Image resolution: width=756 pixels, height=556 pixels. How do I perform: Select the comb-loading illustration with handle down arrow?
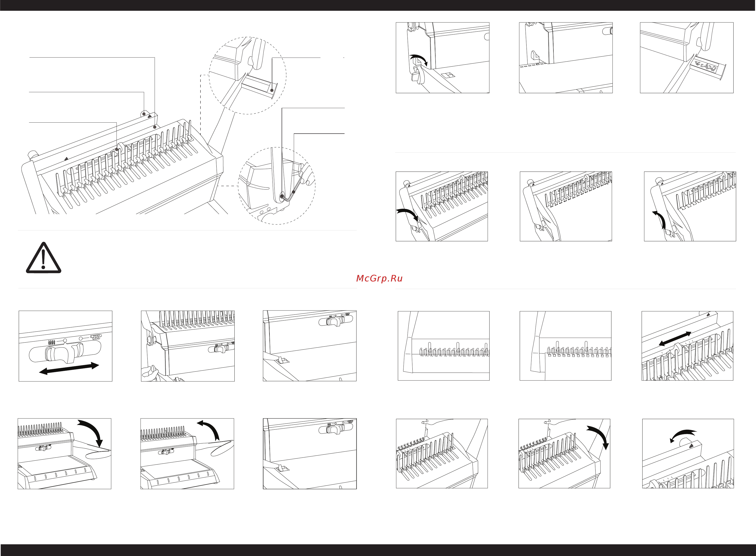click(564, 453)
